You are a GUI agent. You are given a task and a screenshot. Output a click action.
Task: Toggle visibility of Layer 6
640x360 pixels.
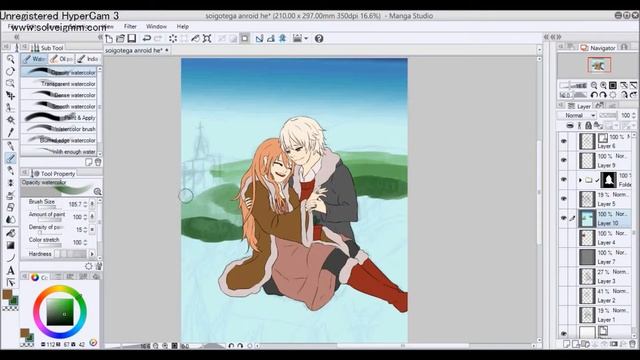coord(564,142)
